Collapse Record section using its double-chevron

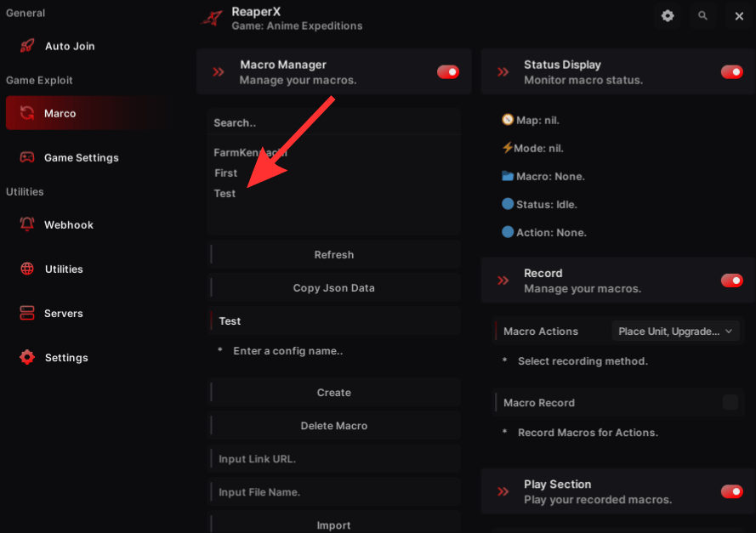503,281
